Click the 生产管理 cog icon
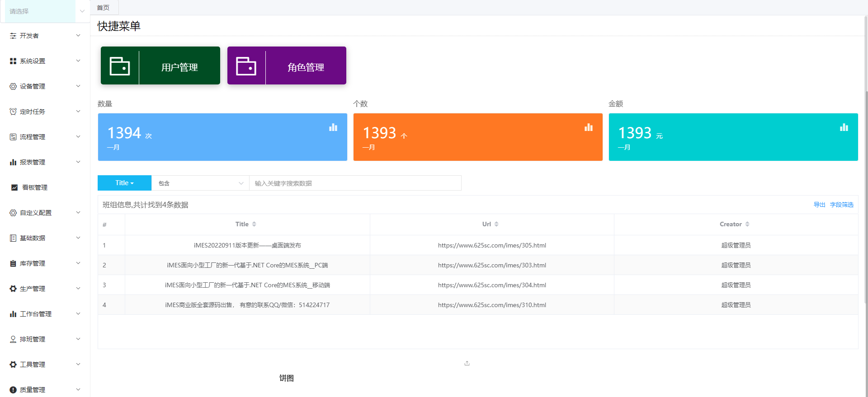The image size is (868, 397). click(x=13, y=289)
